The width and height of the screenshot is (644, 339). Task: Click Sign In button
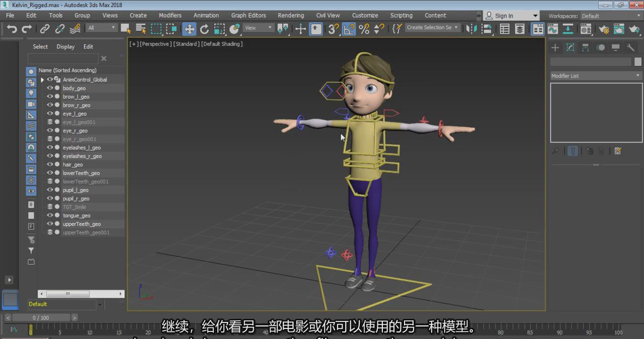click(x=504, y=16)
